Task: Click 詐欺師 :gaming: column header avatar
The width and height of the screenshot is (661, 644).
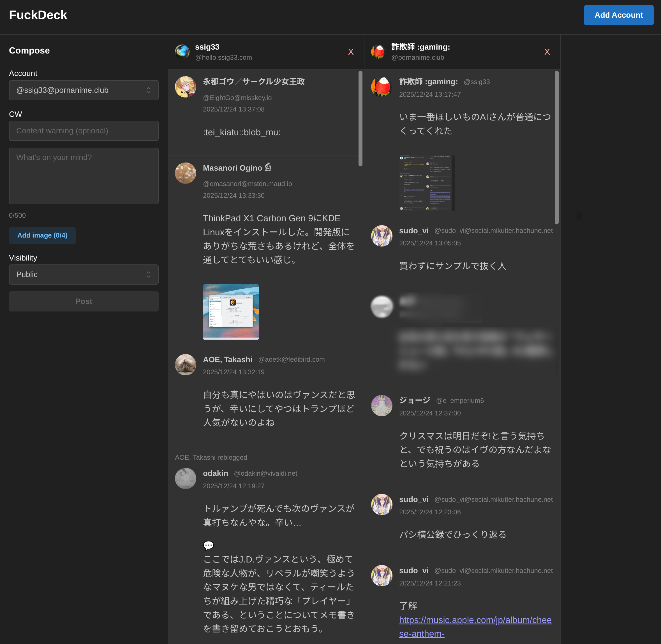Action: click(x=378, y=52)
